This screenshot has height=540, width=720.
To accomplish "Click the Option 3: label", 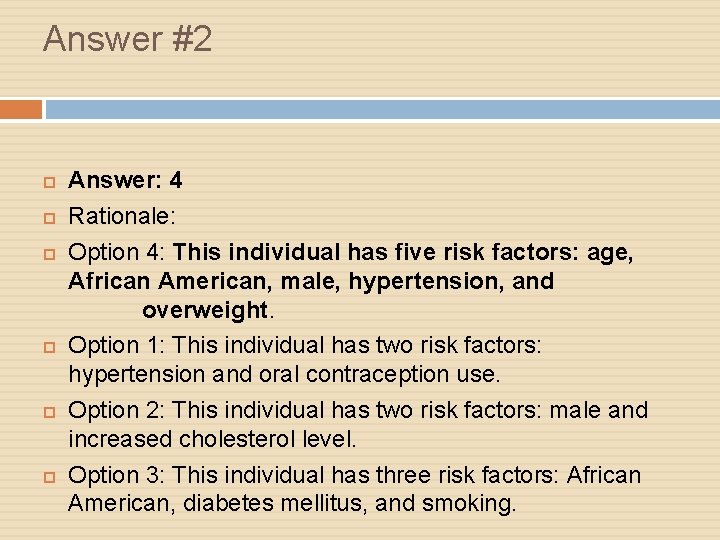I will point(116,475).
